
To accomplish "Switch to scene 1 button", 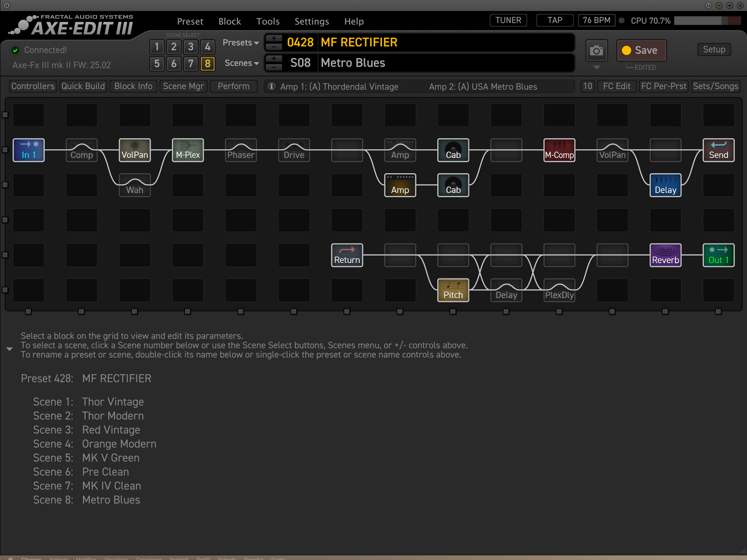I will click(157, 47).
